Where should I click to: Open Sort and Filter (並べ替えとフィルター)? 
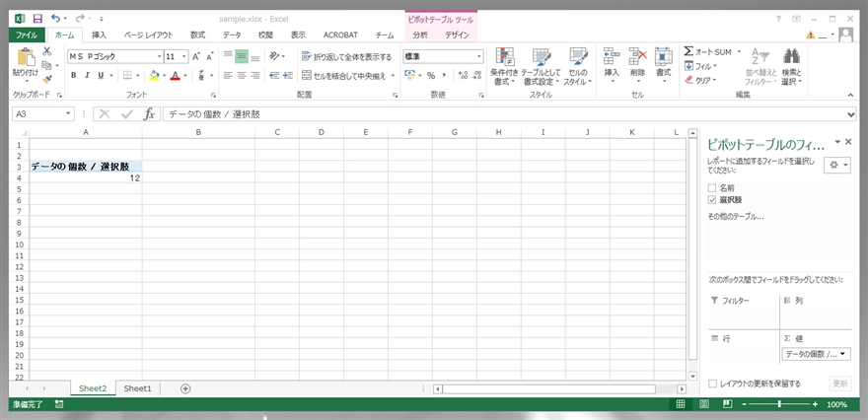761,66
